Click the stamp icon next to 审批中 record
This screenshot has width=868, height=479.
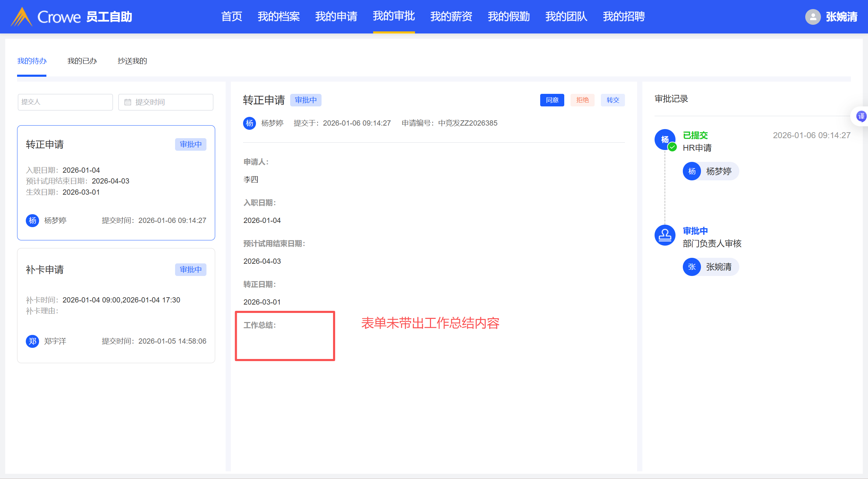pyautogui.click(x=665, y=235)
